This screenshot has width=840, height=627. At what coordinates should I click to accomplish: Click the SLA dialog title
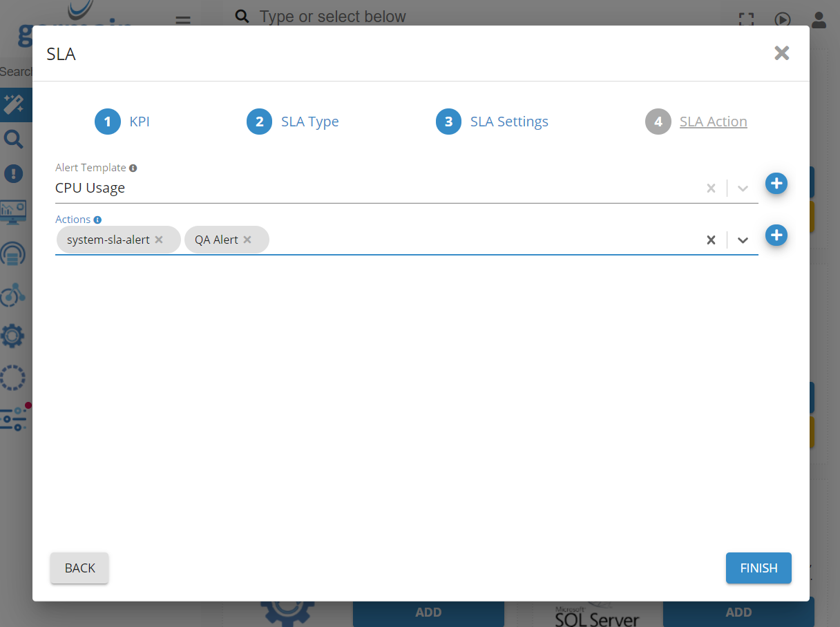point(61,54)
